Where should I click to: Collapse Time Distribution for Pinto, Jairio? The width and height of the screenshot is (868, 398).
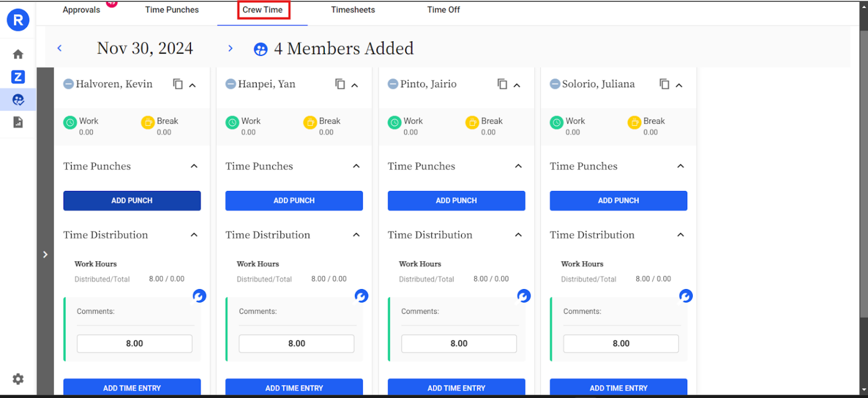coord(518,235)
